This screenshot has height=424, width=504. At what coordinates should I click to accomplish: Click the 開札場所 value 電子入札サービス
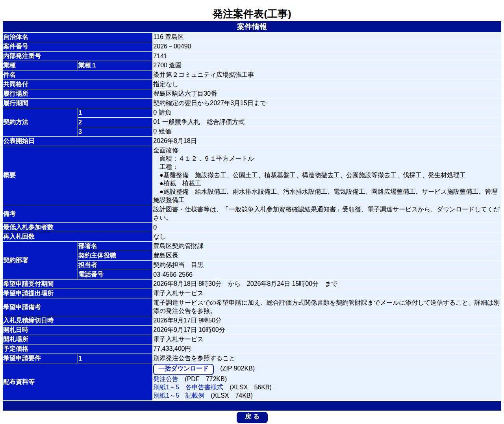[x=178, y=339]
